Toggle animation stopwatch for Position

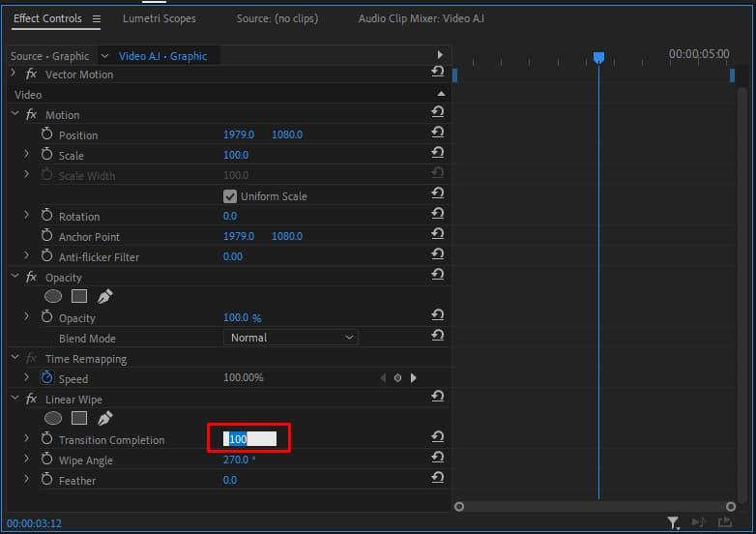46,134
